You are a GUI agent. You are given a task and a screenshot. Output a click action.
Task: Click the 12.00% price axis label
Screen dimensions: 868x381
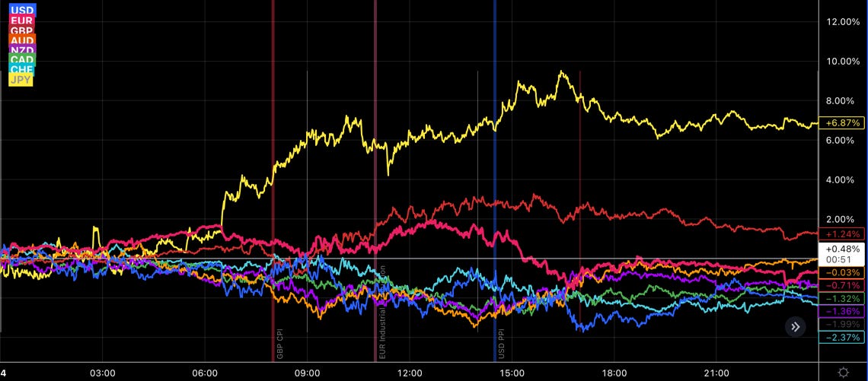click(843, 21)
